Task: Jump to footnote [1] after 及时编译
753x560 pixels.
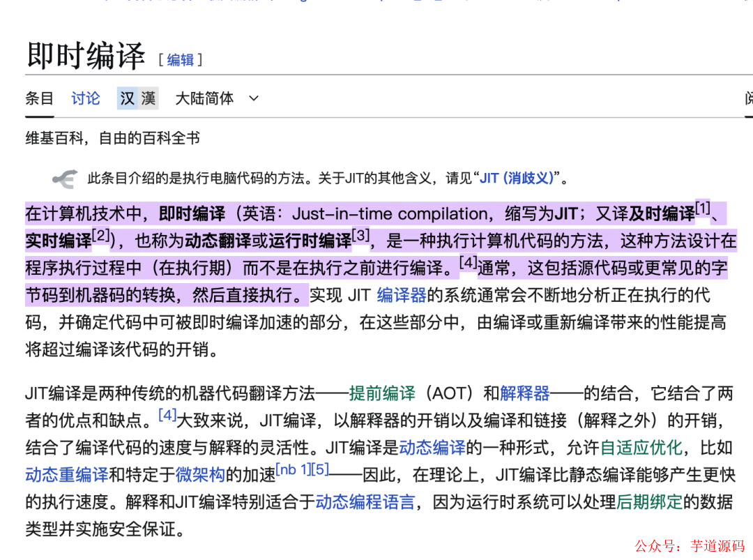Action: 702,208
